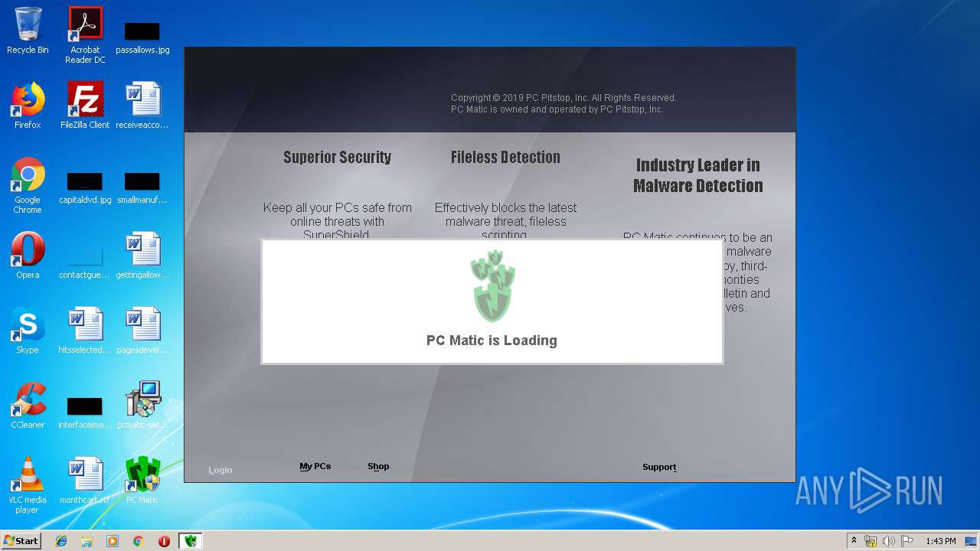Click the 1:43 PM clock
980x551 pixels.
[940, 541]
